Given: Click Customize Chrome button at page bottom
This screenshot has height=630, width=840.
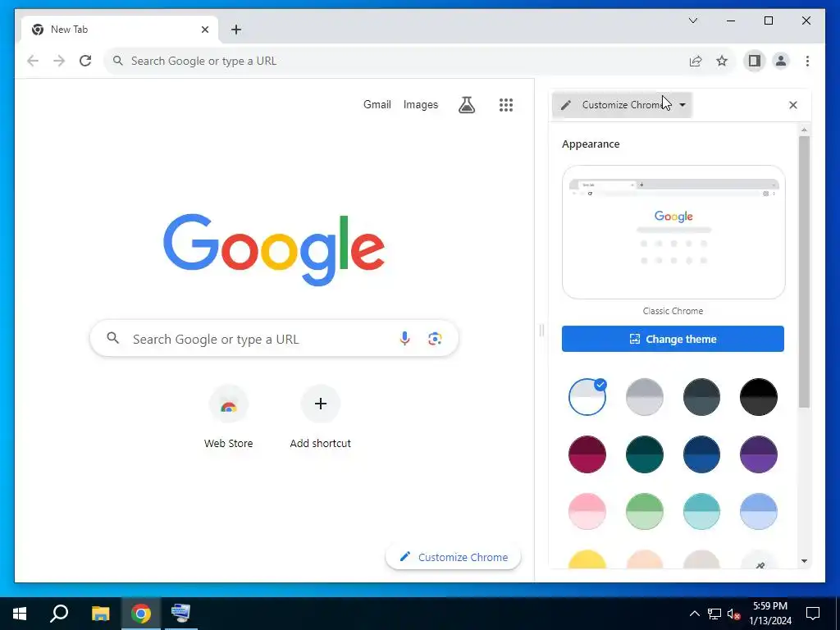Looking at the screenshot, I should coord(453,557).
